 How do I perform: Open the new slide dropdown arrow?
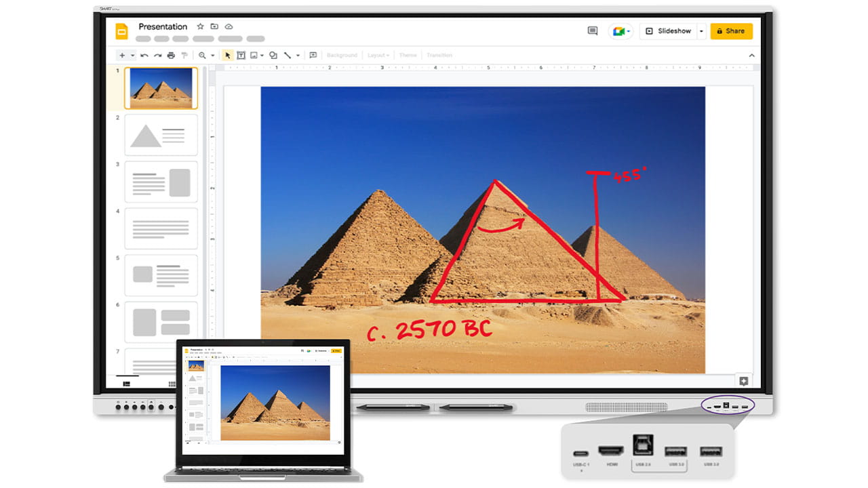coord(132,55)
